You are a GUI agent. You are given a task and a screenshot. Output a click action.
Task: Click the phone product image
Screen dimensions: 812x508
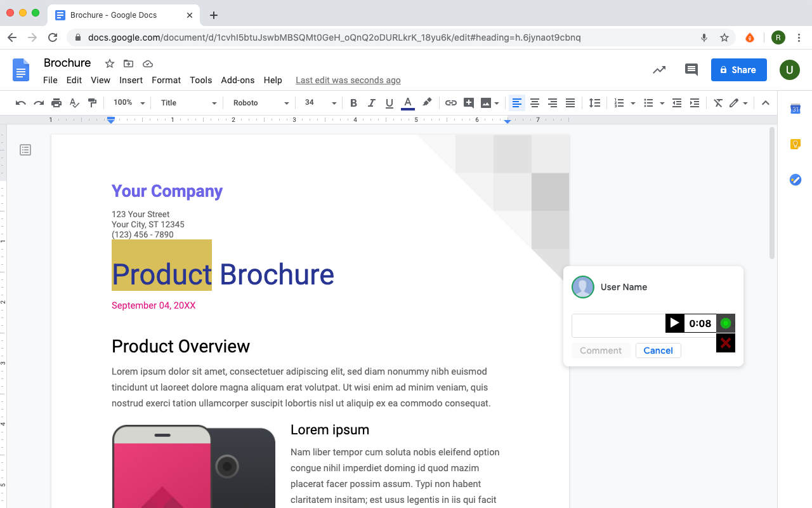pyautogui.click(x=193, y=466)
